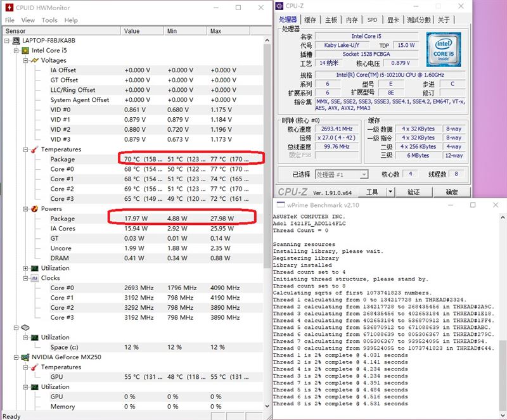Click the hard drive icon in HWMonitor tree
This screenshot has height=420, width=507.
tap(25, 328)
